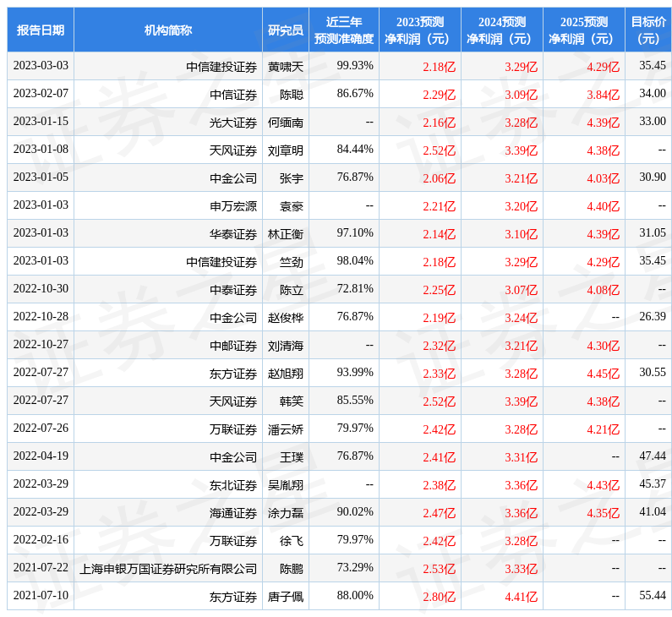Image resolution: width=672 pixels, height=617 pixels.
Task: Click researcher name 赵旭翔
Action: 286,374
